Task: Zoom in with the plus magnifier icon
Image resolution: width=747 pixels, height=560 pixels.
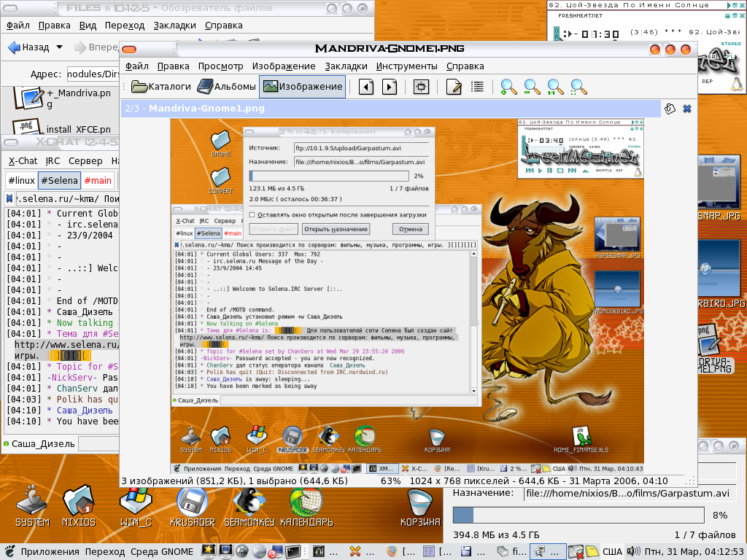Action: (508, 87)
